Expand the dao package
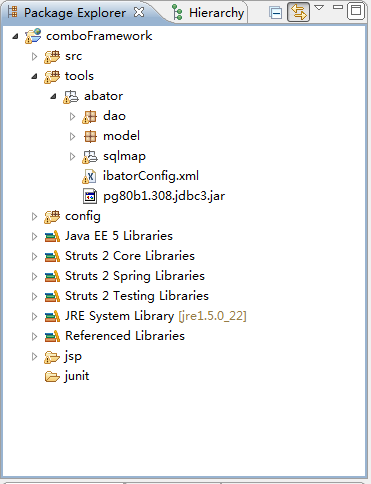The width and height of the screenshot is (371, 484). pos(72,116)
